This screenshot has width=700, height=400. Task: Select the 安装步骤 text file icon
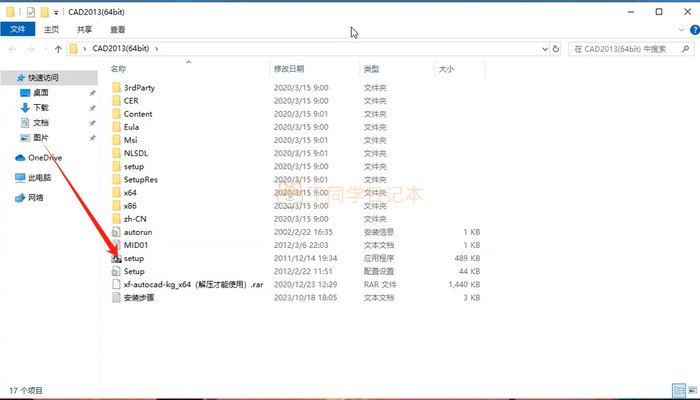[117, 297]
